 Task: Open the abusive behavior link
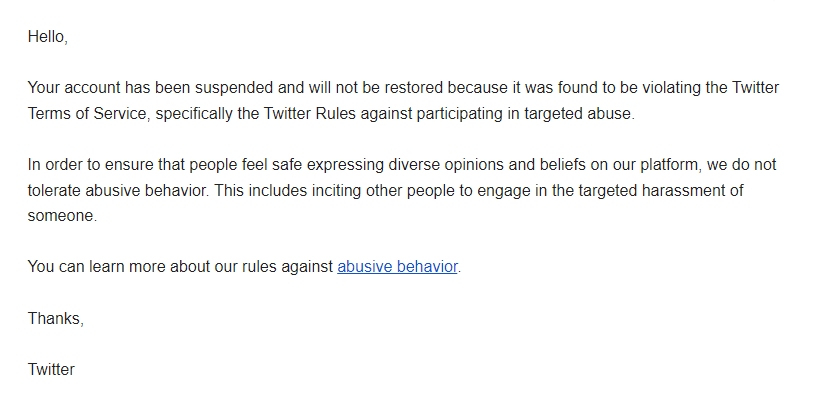(398, 267)
